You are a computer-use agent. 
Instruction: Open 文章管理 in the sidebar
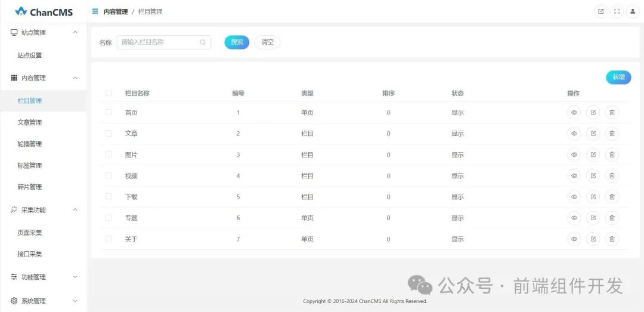(x=30, y=122)
